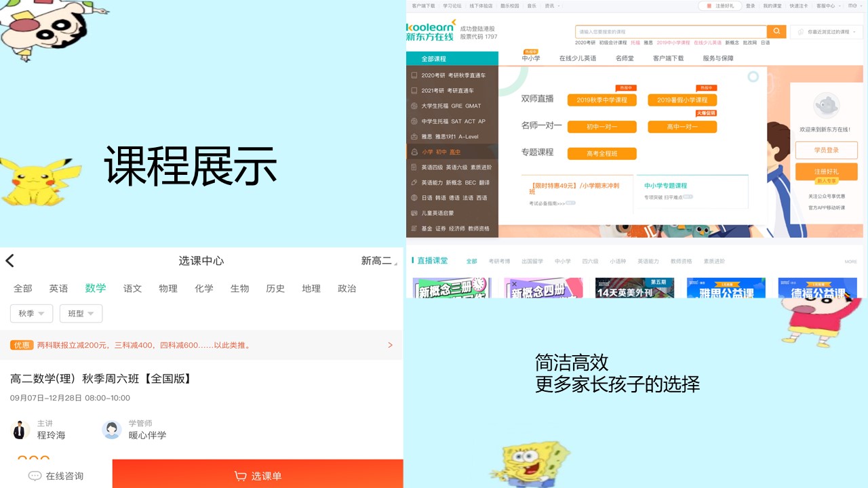868x488 pixels.
Task: Tap the cart icon on 选课单 button
Action: [x=240, y=476]
